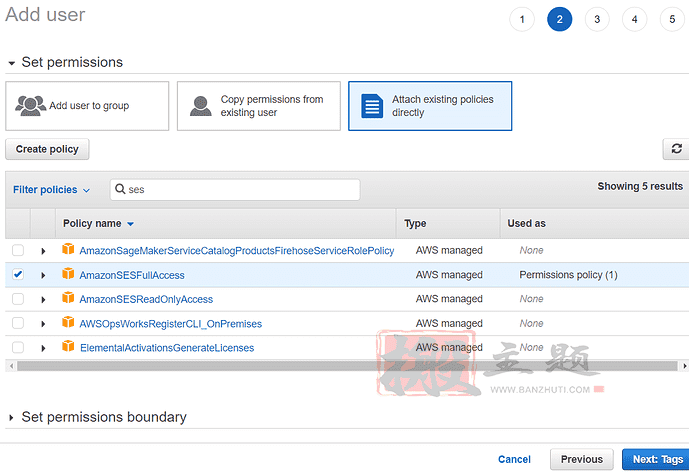Click AWS managed type in AmazonSESReadOnlyAccess row
This screenshot has width=689, height=472.
(x=449, y=299)
